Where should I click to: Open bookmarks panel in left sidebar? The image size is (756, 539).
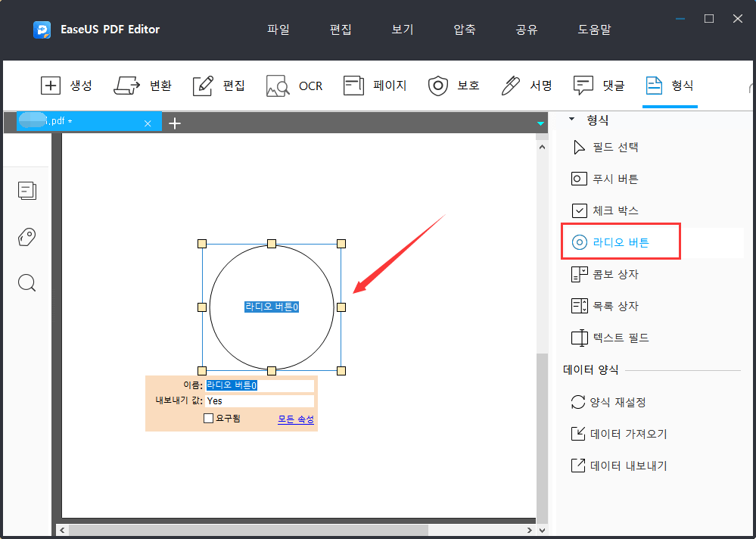tap(27, 238)
